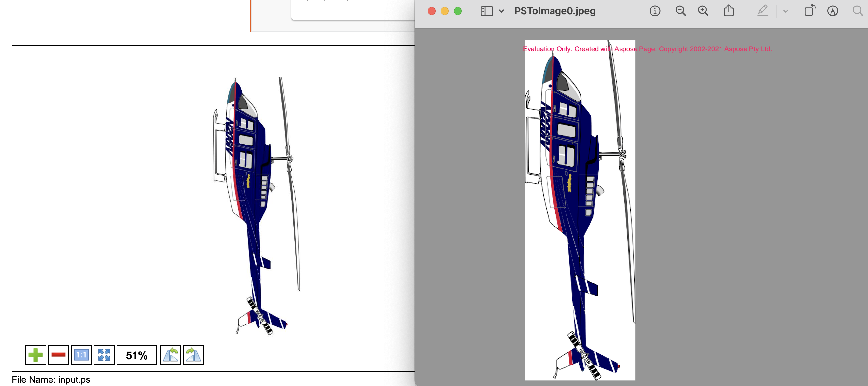Zoom in using the green plus icon
Image resolution: width=868 pixels, height=386 pixels.
pos(36,354)
